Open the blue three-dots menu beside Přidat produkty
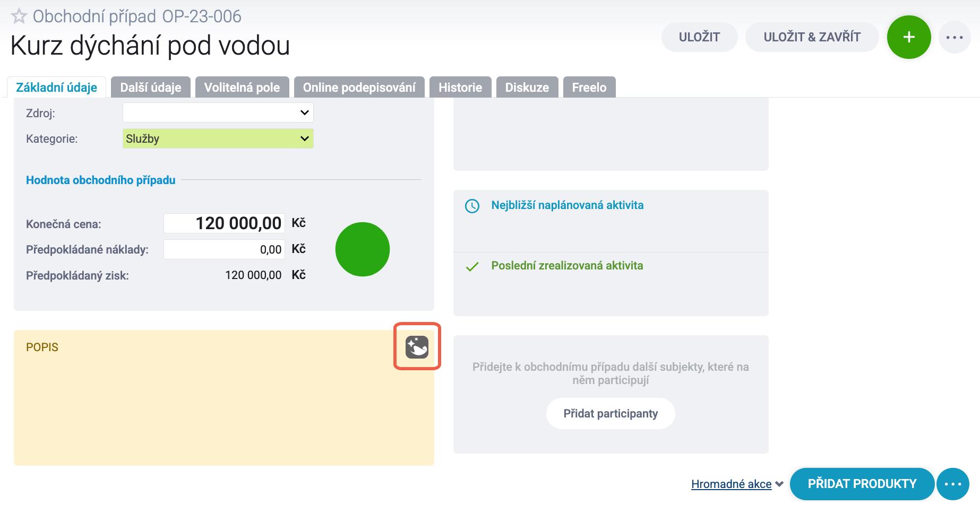 (x=953, y=484)
